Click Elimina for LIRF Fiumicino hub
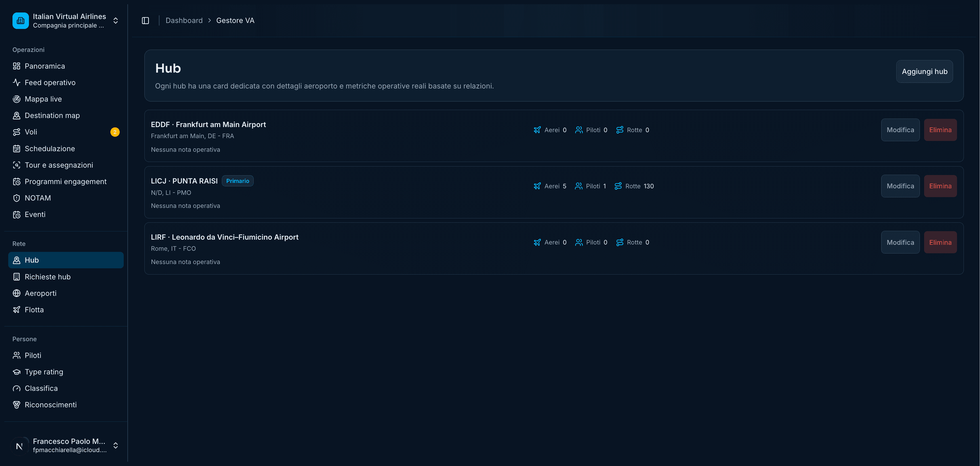The height and width of the screenshot is (466, 980). click(x=940, y=242)
